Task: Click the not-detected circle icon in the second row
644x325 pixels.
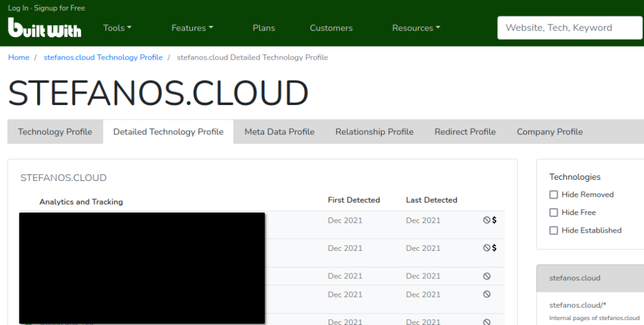Action: pyautogui.click(x=487, y=248)
